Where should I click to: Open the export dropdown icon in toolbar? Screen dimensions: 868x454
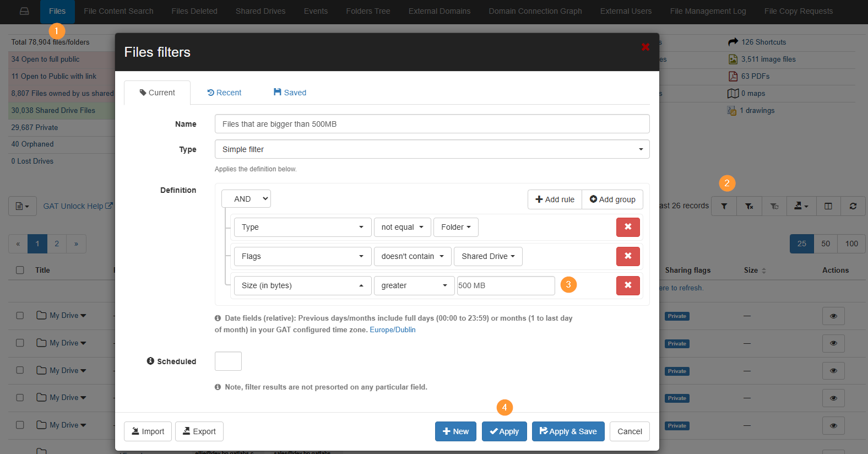click(x=801, y=206)
